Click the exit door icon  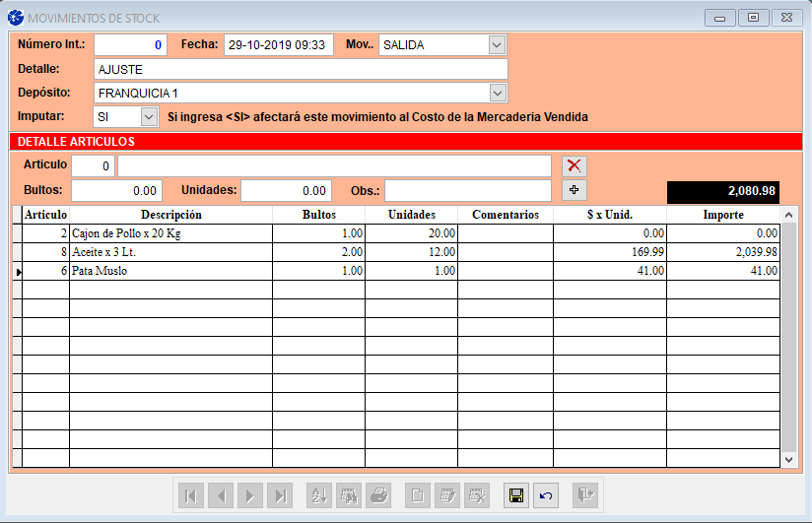585,496
